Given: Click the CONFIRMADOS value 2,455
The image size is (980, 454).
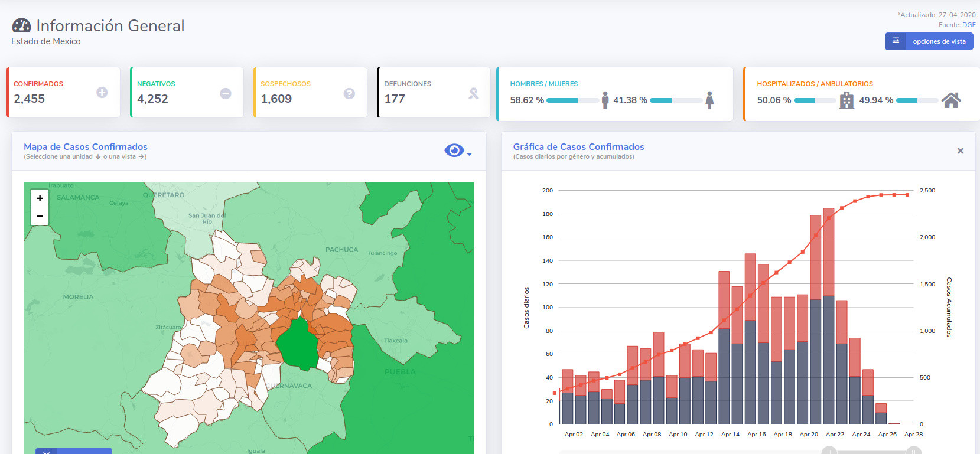Looking at the screenshot, I should coord(30,99).
